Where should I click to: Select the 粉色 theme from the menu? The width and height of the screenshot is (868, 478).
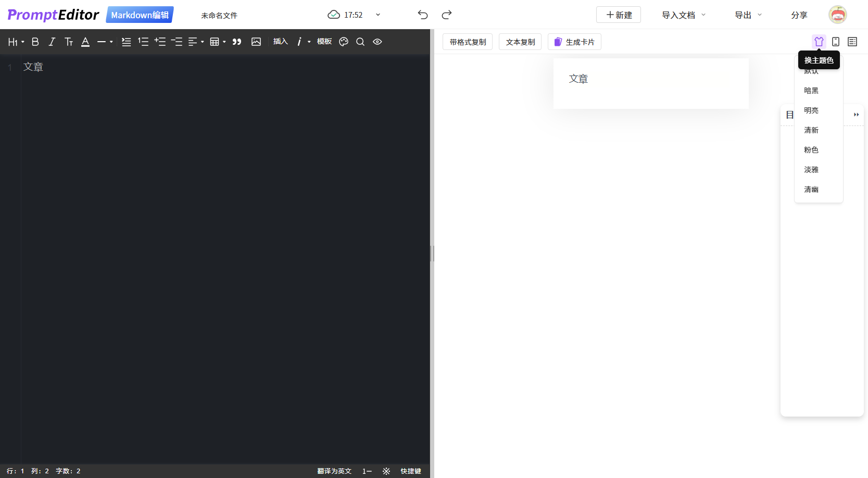click(x=811, y=149)
